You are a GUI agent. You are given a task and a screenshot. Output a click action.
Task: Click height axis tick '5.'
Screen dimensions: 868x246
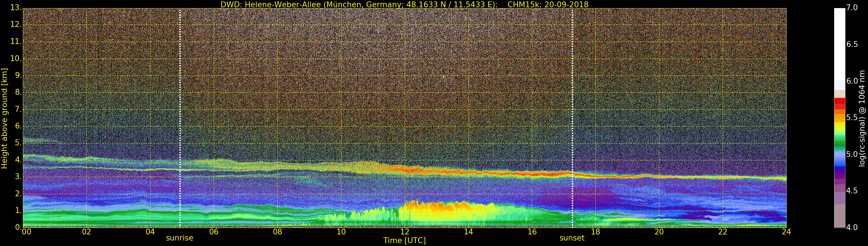(18, 143)
